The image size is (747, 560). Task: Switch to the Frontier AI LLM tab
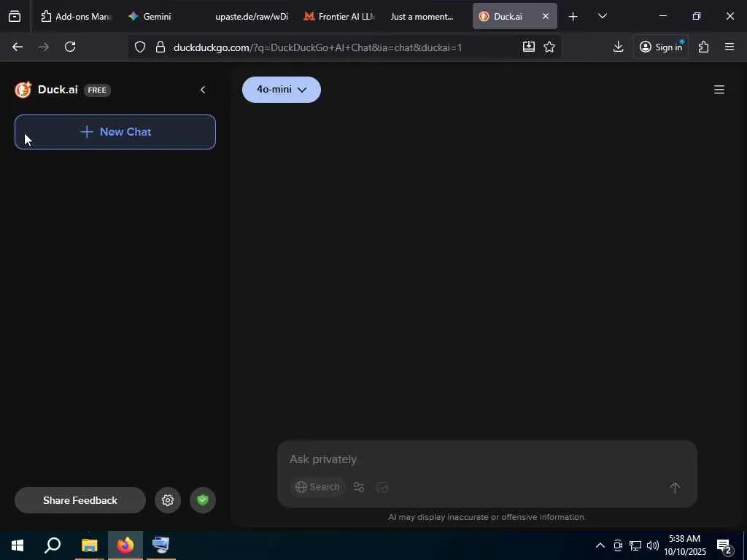(339, 17)
